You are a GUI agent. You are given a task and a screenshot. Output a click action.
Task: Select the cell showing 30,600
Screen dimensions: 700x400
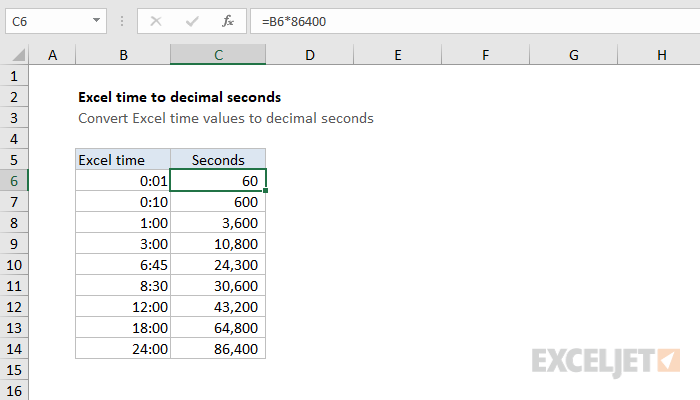click(x=218, y=286)
